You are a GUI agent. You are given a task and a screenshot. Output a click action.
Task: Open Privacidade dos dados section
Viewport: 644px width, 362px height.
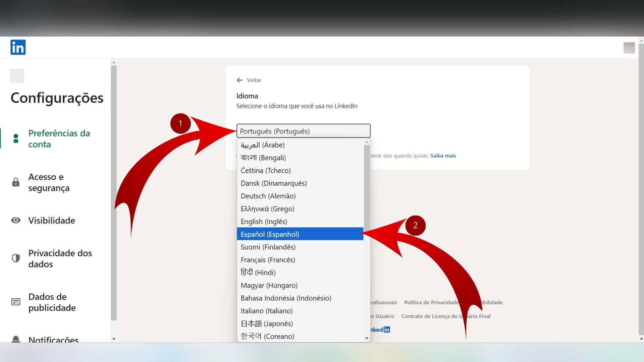[60, 258]
